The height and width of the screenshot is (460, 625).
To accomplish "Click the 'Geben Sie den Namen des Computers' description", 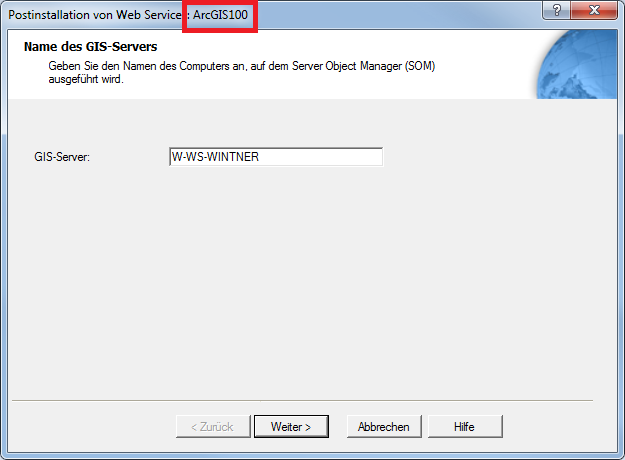I will click(242, 72).
